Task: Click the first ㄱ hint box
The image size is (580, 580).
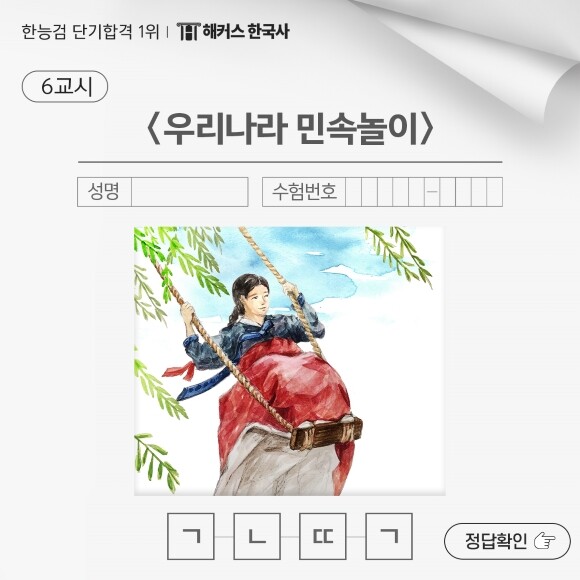Action: pos(191,536)
